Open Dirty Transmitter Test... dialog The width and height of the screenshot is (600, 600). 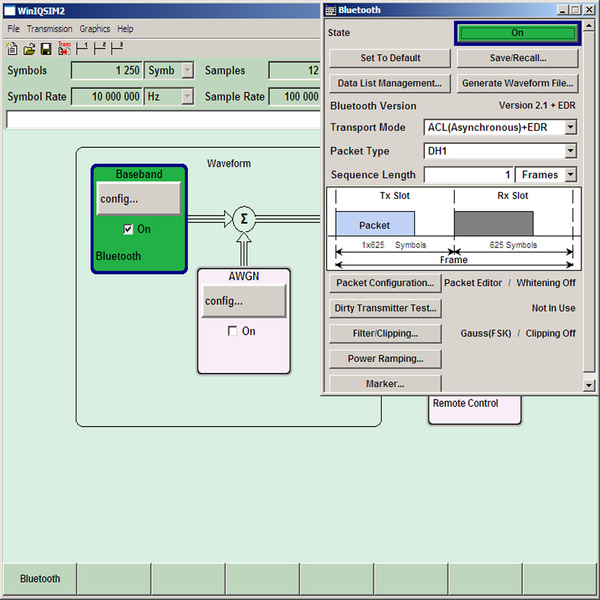click(385, 308)
